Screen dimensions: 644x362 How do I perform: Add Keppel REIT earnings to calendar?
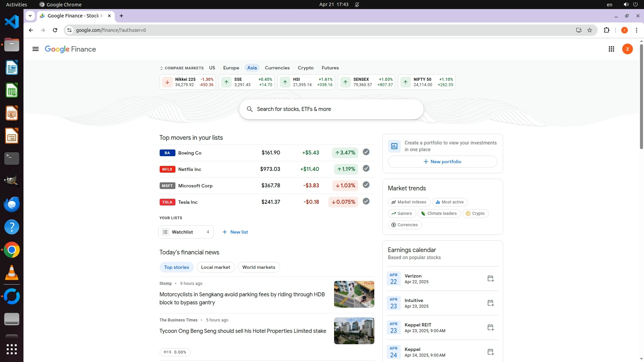coord(490,327)
